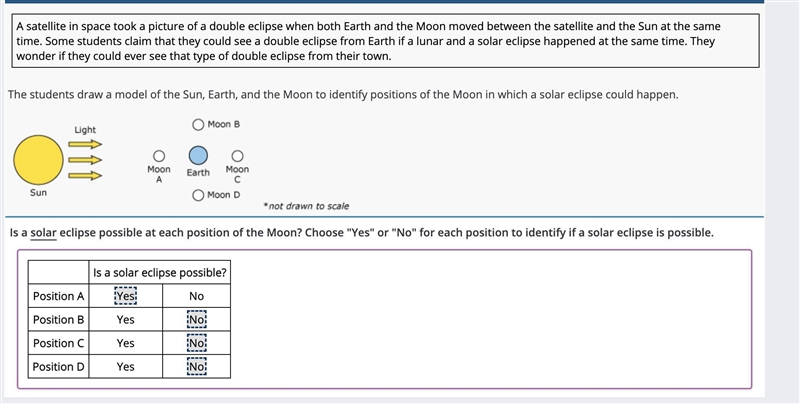Click the Moon C circle

coord(237,156)
